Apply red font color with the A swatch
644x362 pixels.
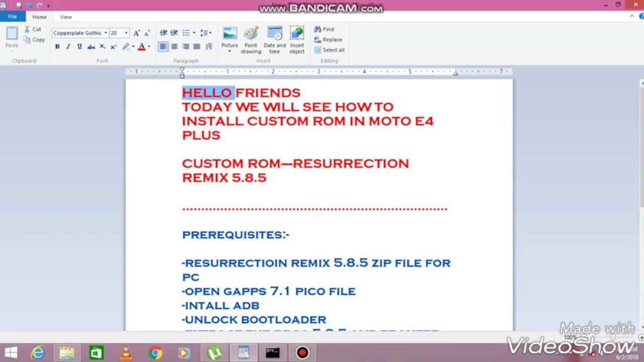[141, 46]
